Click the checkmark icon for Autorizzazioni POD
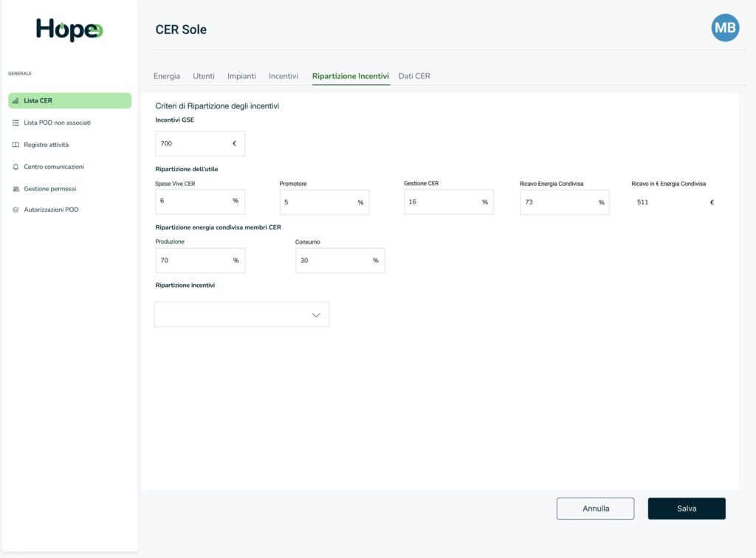This screenshot has height=558, width=756. (16, 210)
